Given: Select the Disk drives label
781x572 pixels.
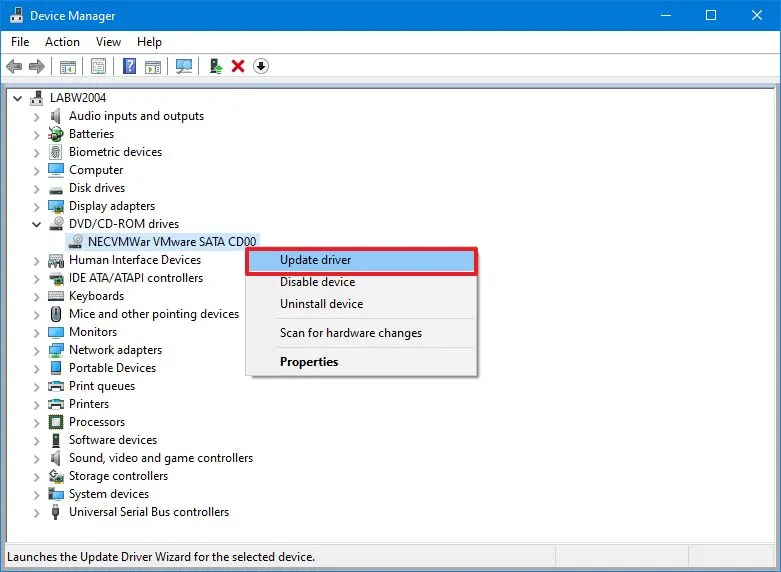Looking at the screenshot, I should coord(97,188).
